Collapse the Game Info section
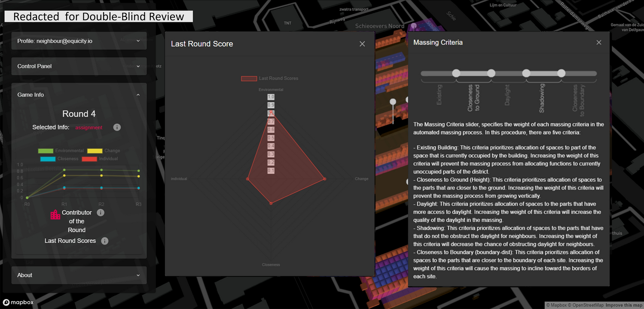Image resolution: width=644 pixels, height=309 pixels. point(79,95)
